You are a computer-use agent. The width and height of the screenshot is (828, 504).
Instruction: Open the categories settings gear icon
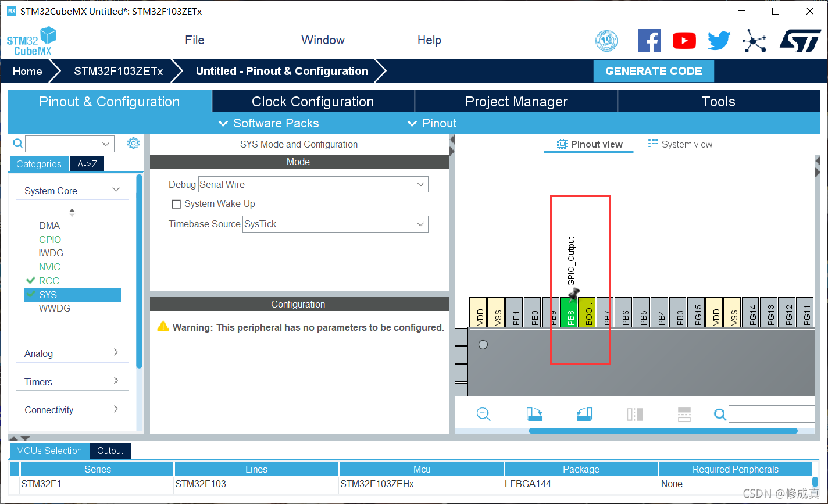point(133,143)
